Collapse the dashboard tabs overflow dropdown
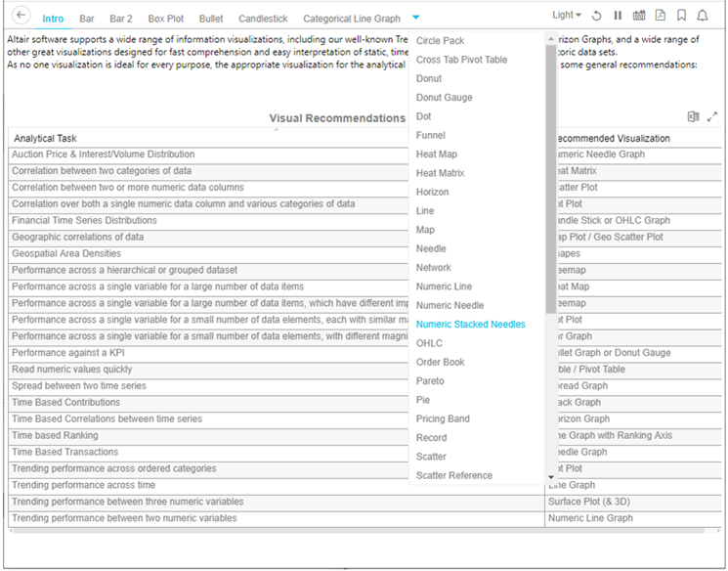728x571 pixels. 416,18
